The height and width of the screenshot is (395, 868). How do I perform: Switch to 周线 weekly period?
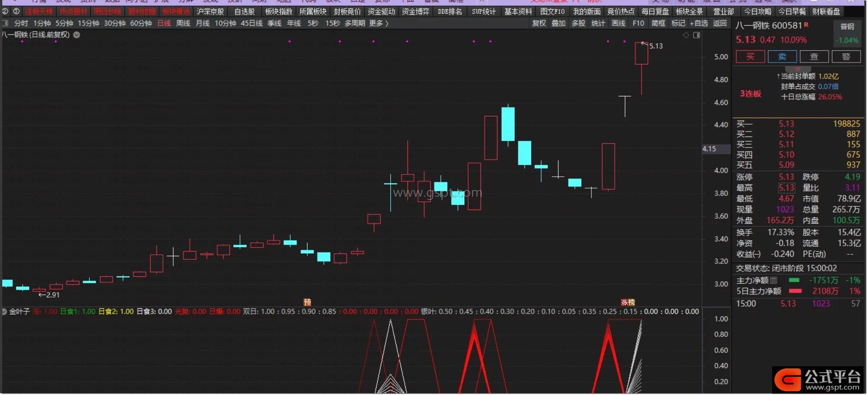click(183, 23)
